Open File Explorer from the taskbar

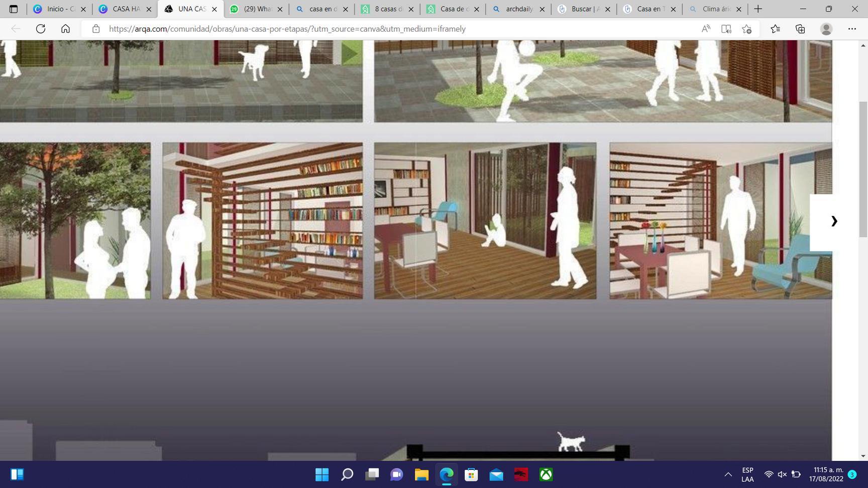[x=421, y=474]
